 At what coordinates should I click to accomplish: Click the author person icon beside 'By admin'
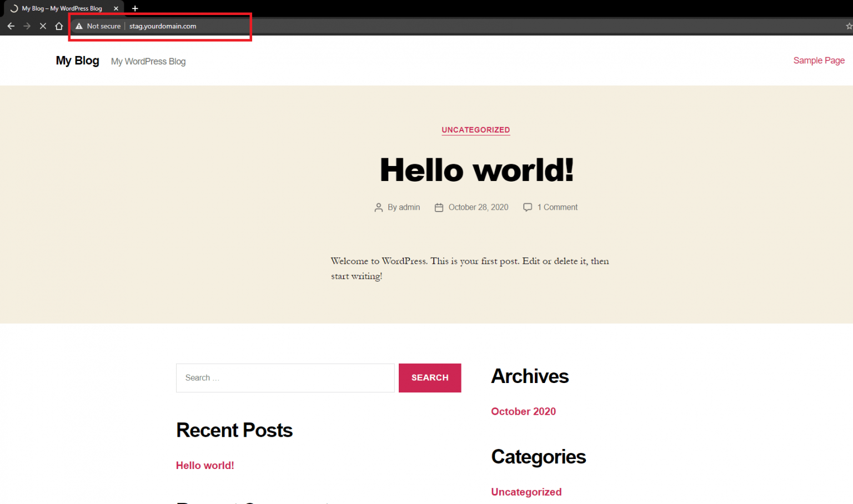click(379, 207)
